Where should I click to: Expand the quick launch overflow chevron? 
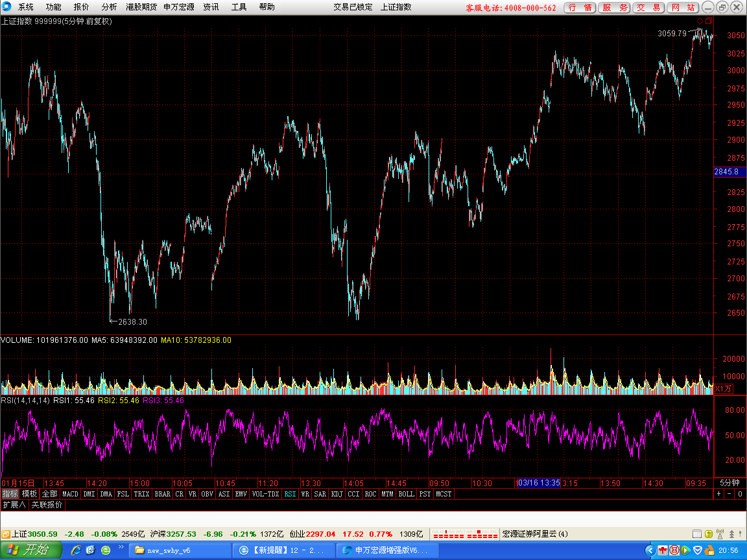121,547
